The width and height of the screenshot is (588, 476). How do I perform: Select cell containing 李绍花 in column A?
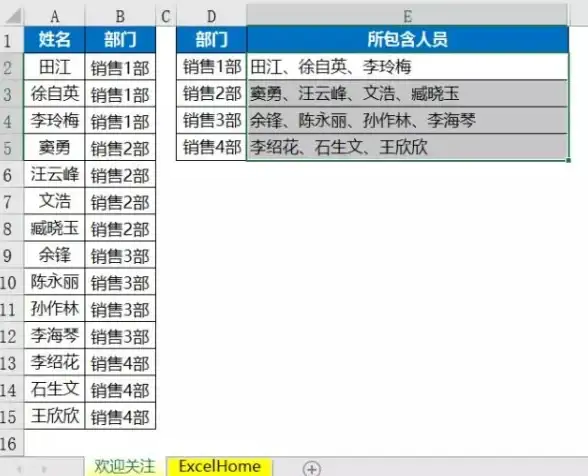55,363
